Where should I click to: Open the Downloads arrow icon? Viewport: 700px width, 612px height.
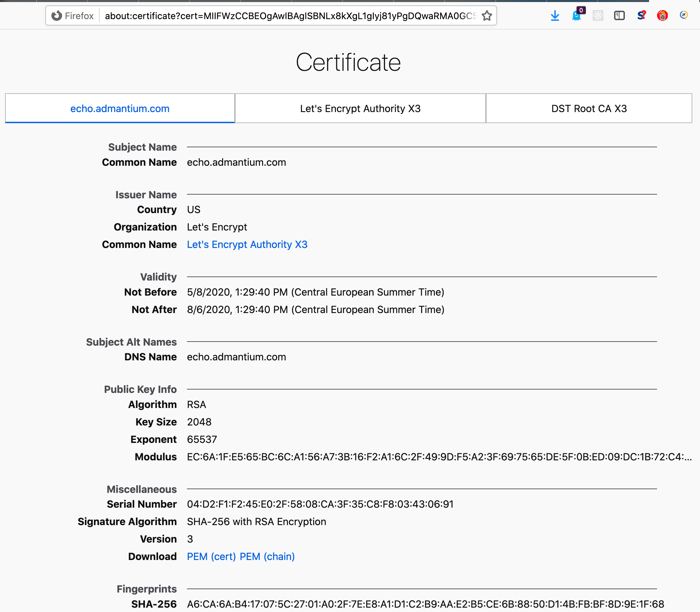(x=555, y=16)
